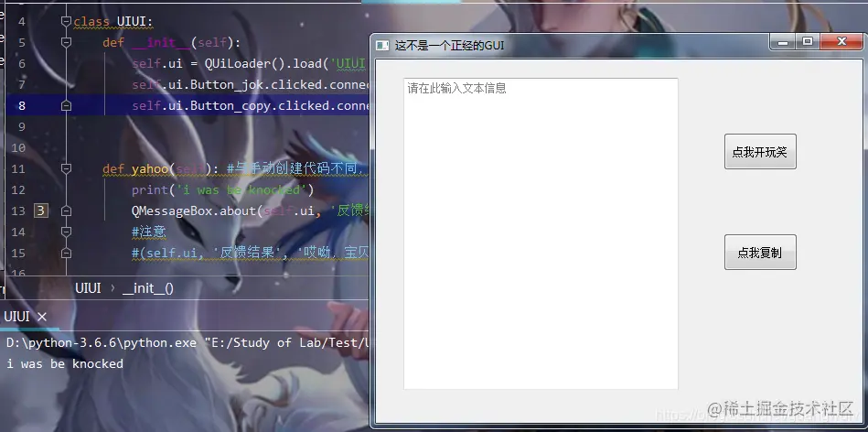The height and width of the screenshot is (432, 868).
Task: Click the self.ui = QUiLoader() code line
Action: (251, 63)
